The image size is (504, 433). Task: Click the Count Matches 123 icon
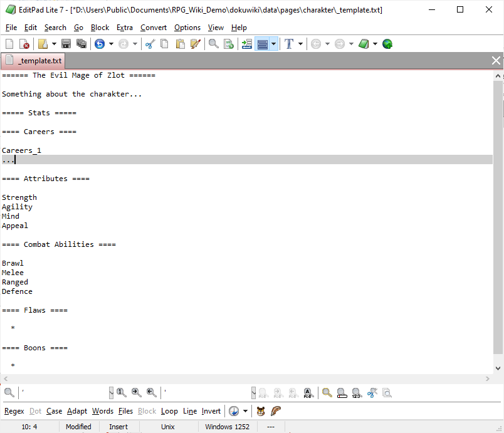[x=357, y=393]
